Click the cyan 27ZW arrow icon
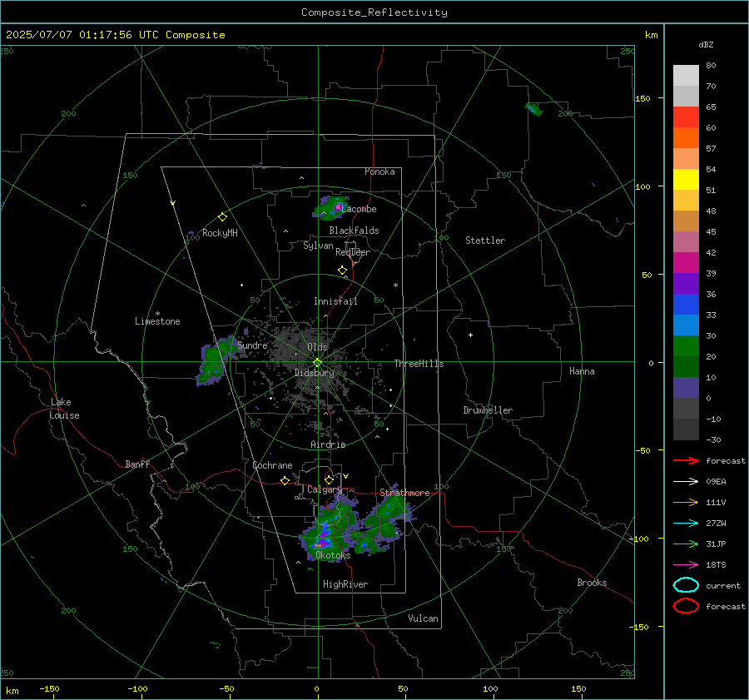Screen dimensions: 749x700 pyautogui.click(x=686, y=524)
